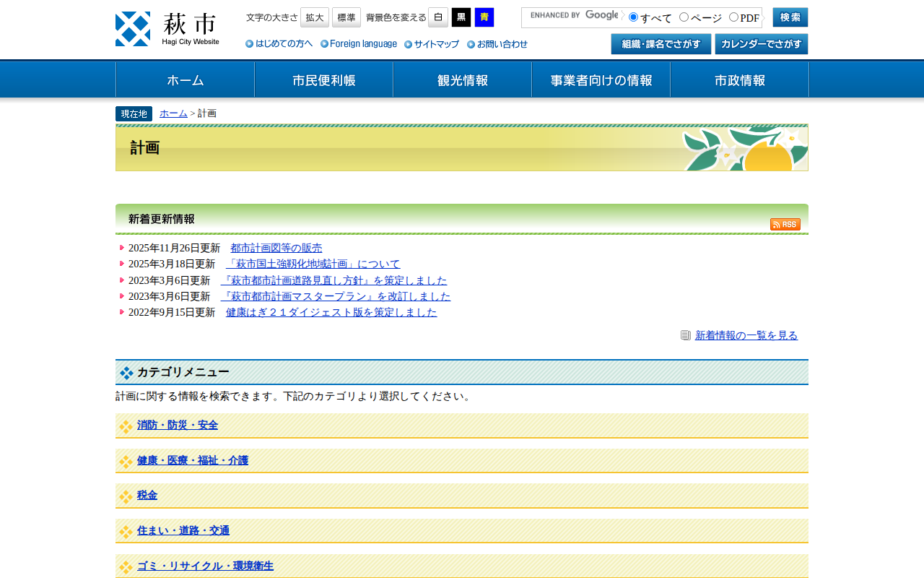Click the 拡大 text size button
The height and width of the screenshot is (578, 924).
pyautogui.click(x=315, y=17)
